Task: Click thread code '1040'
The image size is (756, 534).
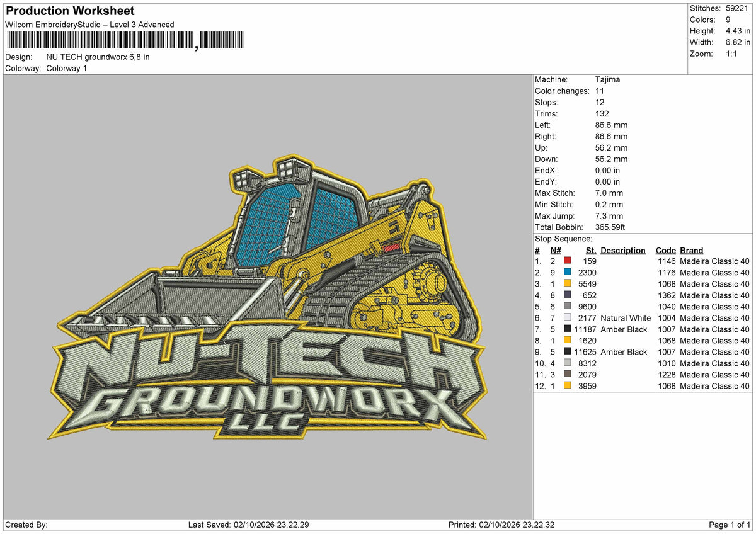Action: pos(667,307)
